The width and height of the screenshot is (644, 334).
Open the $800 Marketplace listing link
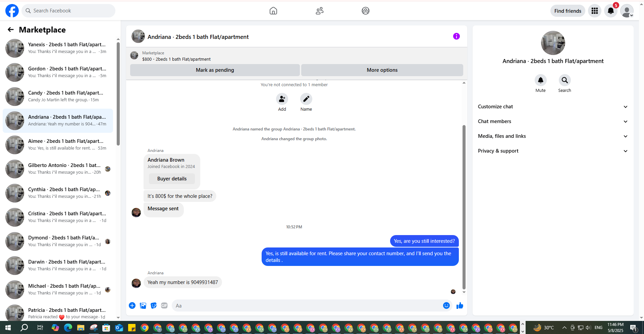coord(176,59)
